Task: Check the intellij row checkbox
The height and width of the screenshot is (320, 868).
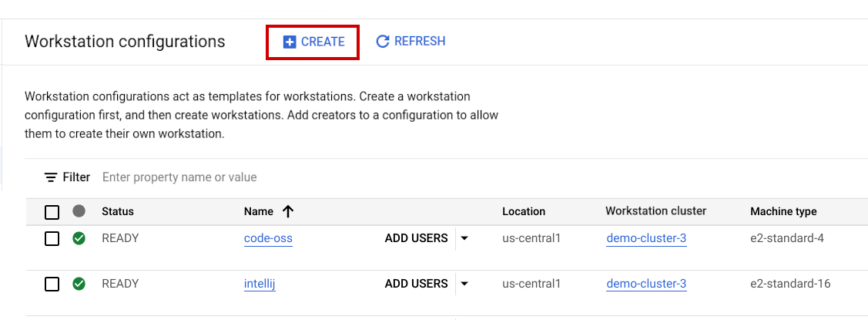Action: (52, 285)
